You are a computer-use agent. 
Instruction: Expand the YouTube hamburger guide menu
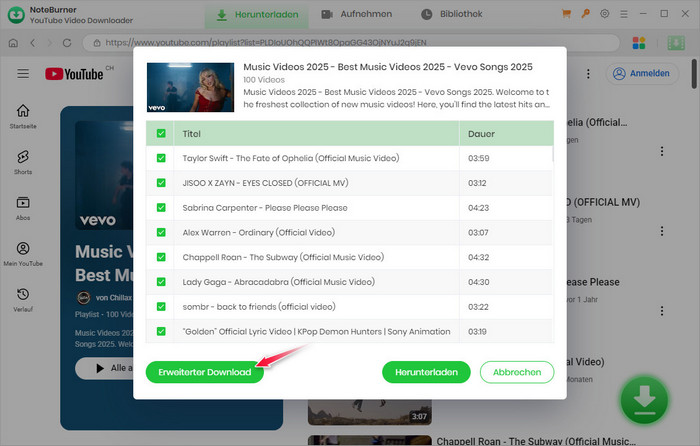click(x=23, y=74)
